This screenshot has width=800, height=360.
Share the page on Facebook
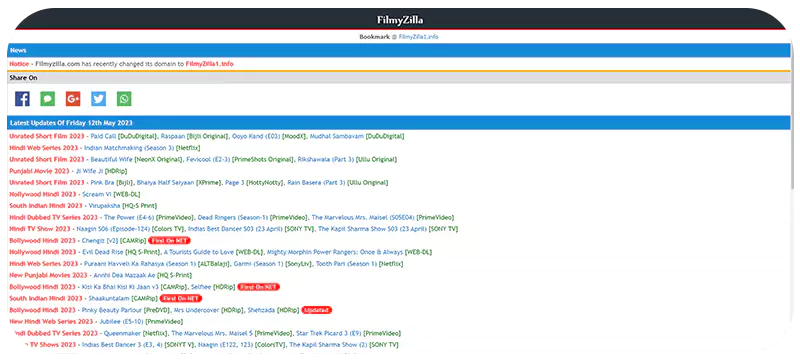(x=22, y=99)
